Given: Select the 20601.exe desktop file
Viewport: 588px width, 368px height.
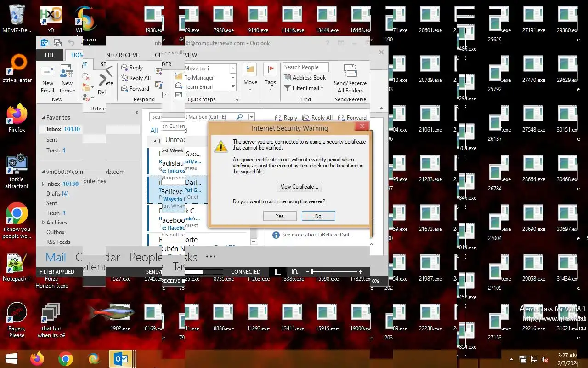Looking at the screenshot, I should coord(430,19).
